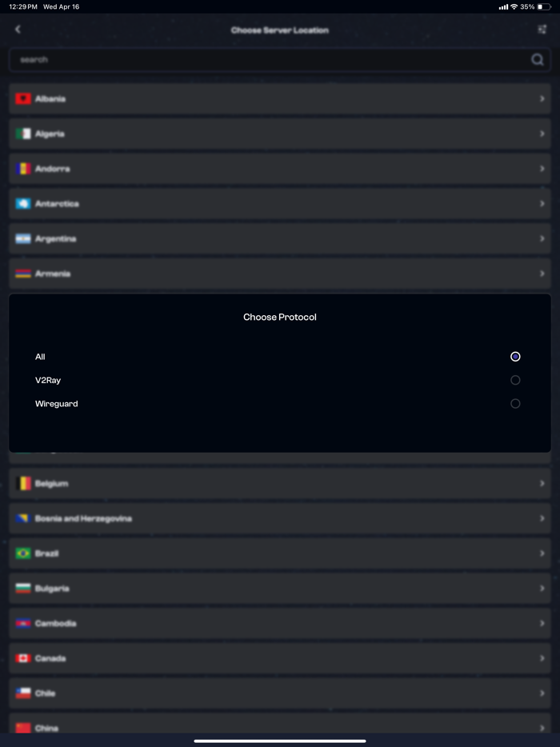Open the Bosnia and Herzegovina entry
This screenshot has width=560, height=747.
(x=280, y=518)
